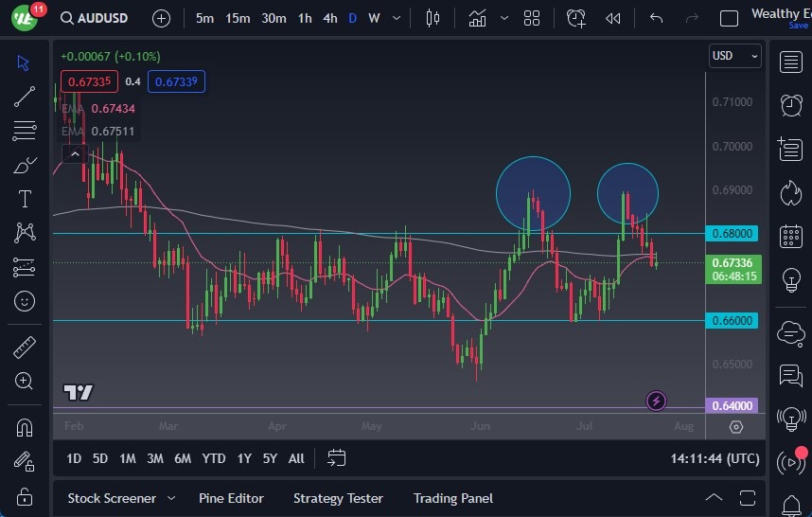Open the Ideas lightbulb panel
Screen dimensions: 812x517
791,280
